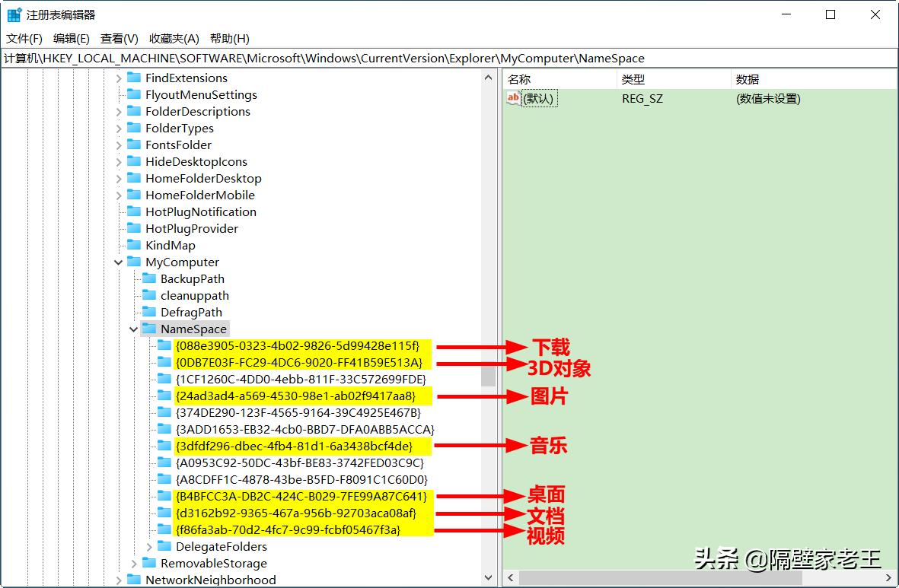Click the DelegateFolders folder icon

(164, 546)
